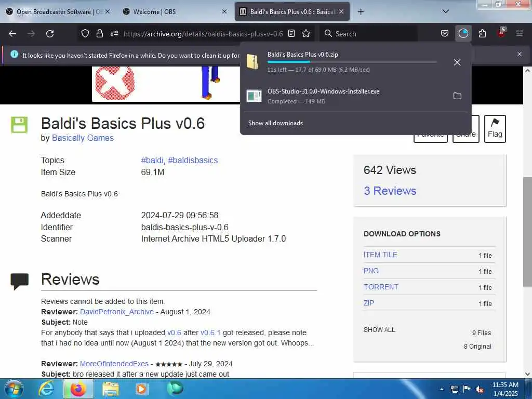532x399 pixels.
Task: Close the Welcome | OBS tab
Action: click(224, 11)
